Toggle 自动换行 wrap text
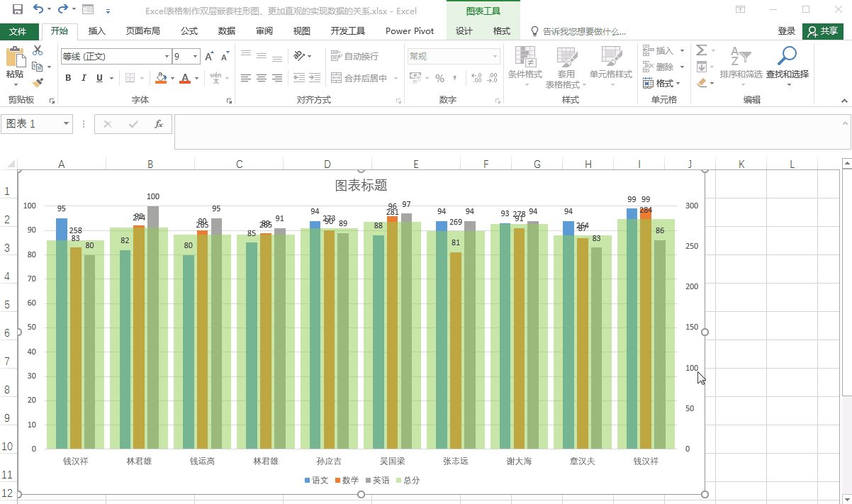Screen dimensions: 852x504 pyautogui.click(x=355, y=56)
